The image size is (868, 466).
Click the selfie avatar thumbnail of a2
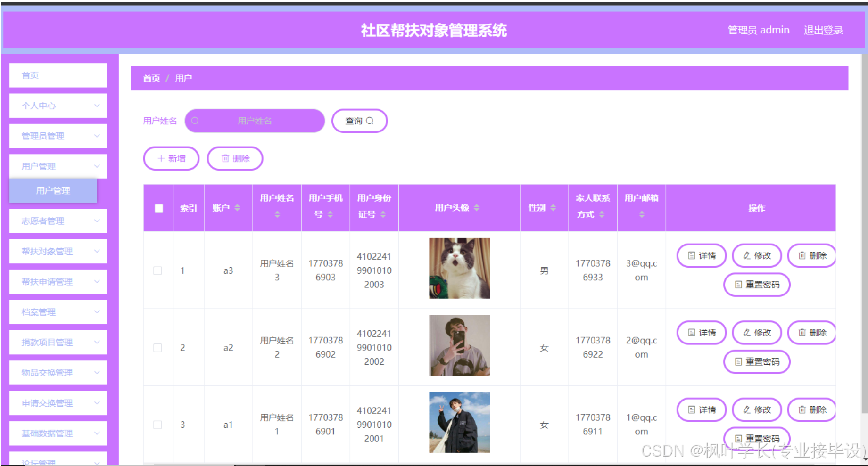459,345
